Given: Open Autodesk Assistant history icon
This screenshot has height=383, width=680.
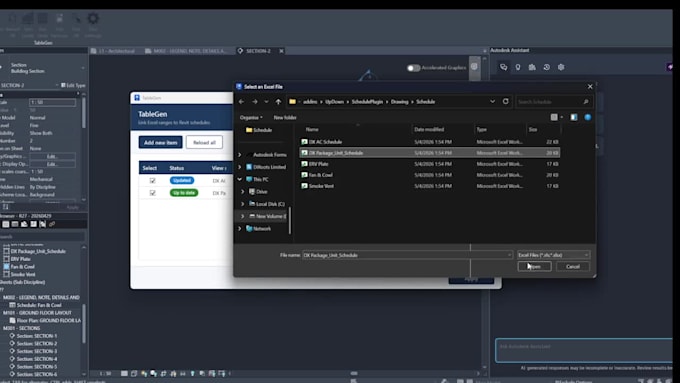Looking at the screenshot, I should pos(546,67).
